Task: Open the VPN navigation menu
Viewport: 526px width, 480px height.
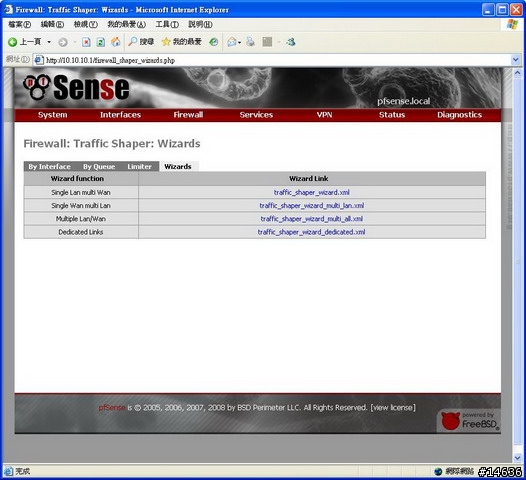Action: [x=324, y=115]
